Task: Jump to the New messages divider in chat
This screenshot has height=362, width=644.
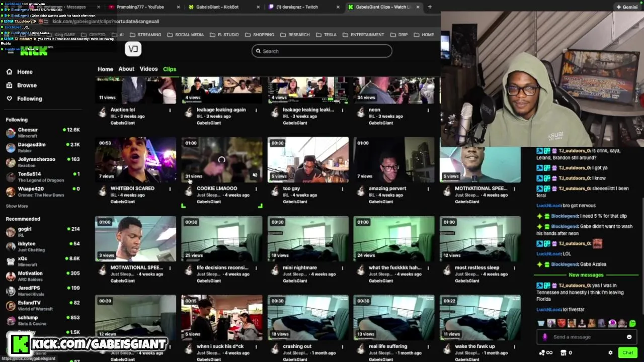Action: coord(586,275)
